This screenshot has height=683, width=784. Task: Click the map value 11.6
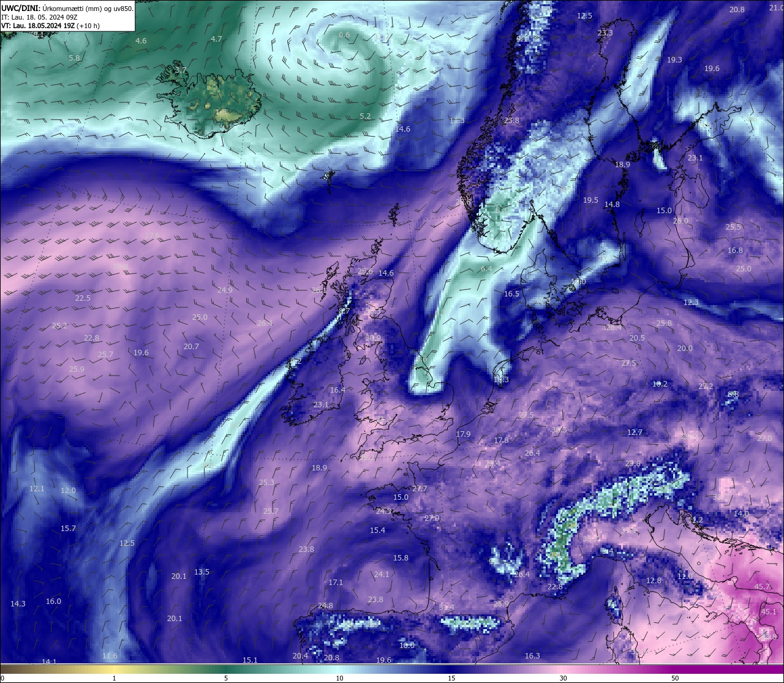110,655
